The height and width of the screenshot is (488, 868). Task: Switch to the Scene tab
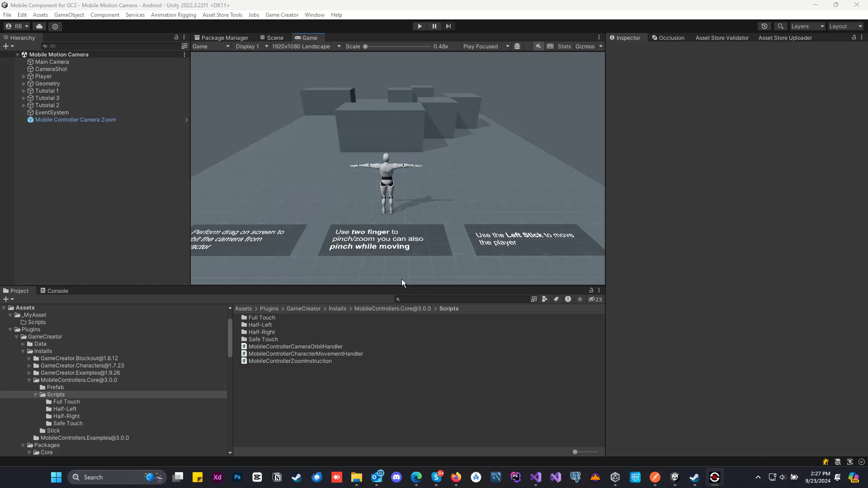tap(272, 38)
